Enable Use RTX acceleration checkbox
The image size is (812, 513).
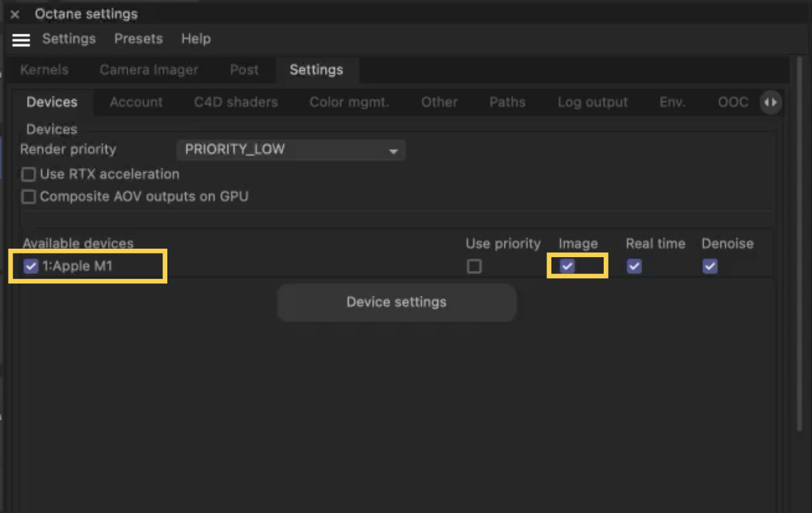tap(28, 175)
